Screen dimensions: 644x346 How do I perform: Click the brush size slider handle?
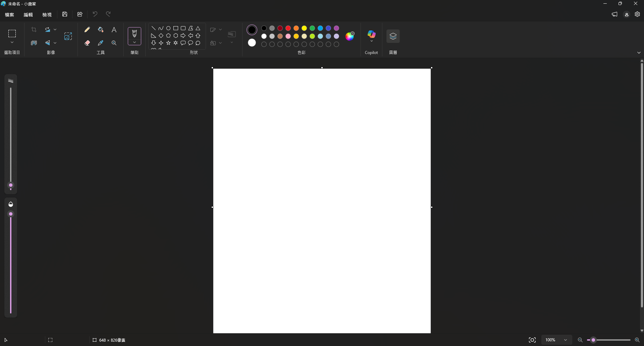[x=11, y=185]
